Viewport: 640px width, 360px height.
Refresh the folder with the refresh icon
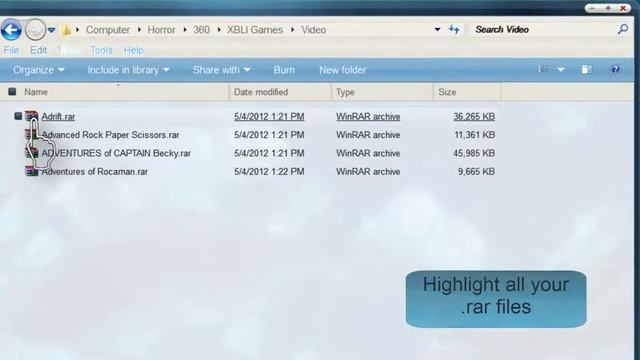click(454, 29)
